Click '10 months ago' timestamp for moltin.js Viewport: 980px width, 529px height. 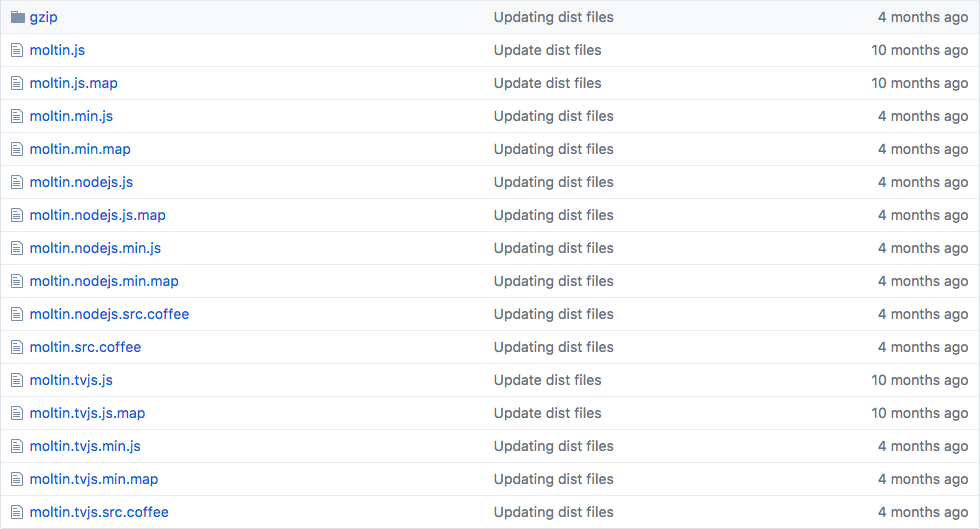[x=920, y=50]
